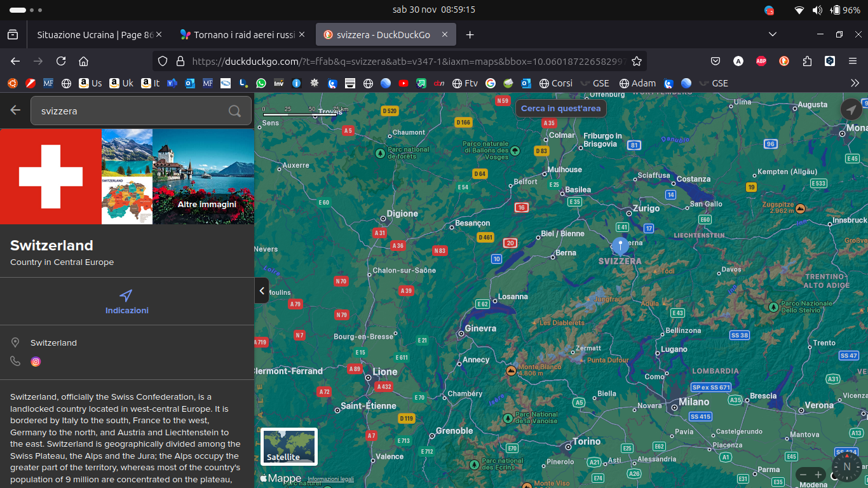The height and width of the screenshot is (488, 868).
Task: Click the map location arrow button
Action: [851, 109]
